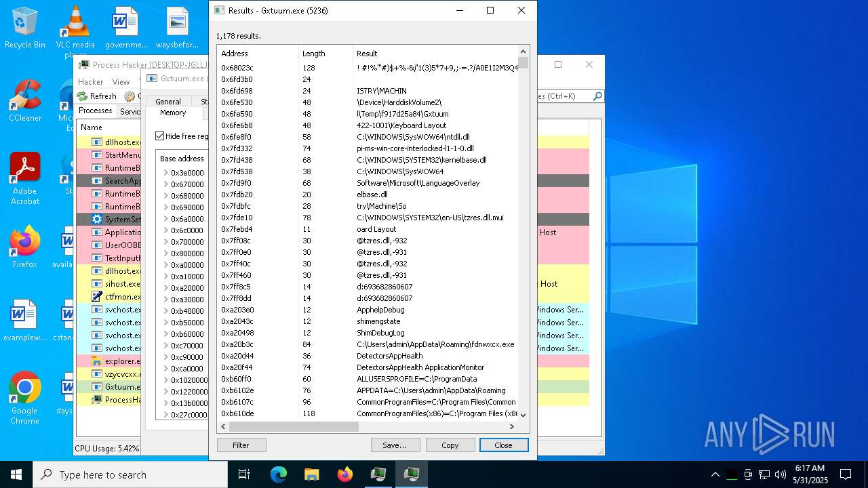Expand memory region 0xa00000
The image size is (868, 488).
pos(165,265)
